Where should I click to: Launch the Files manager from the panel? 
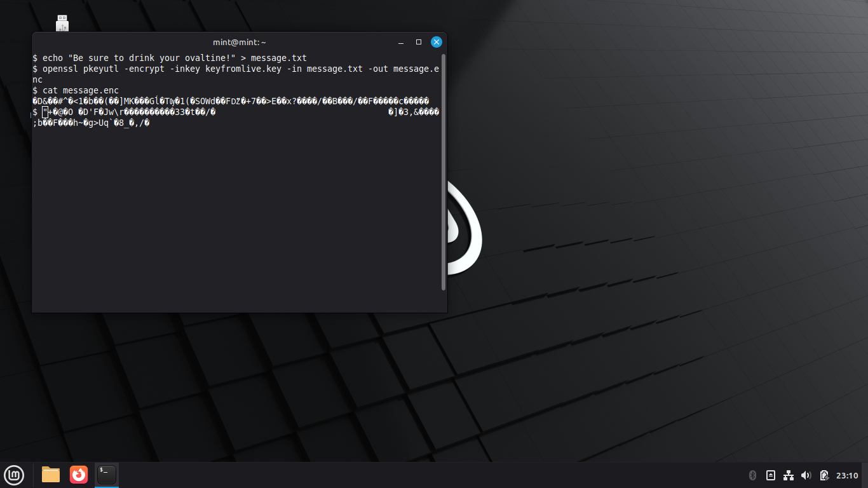[x=51, y=475]
